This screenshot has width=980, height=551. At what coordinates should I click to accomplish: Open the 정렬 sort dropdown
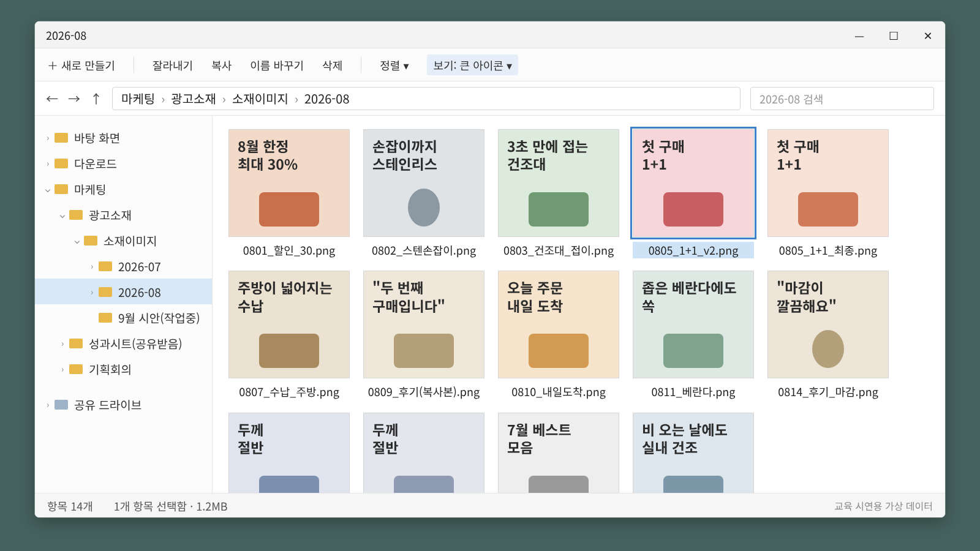click(x=394, y=65)
